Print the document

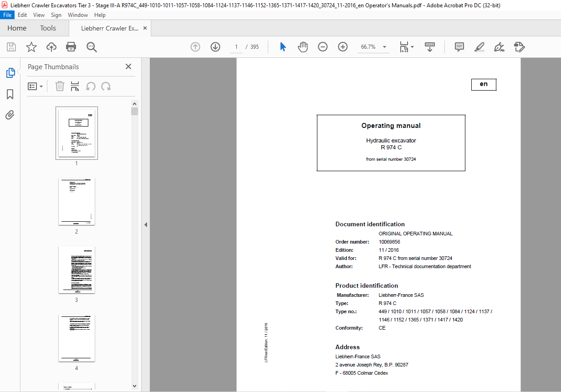[71, 47]
